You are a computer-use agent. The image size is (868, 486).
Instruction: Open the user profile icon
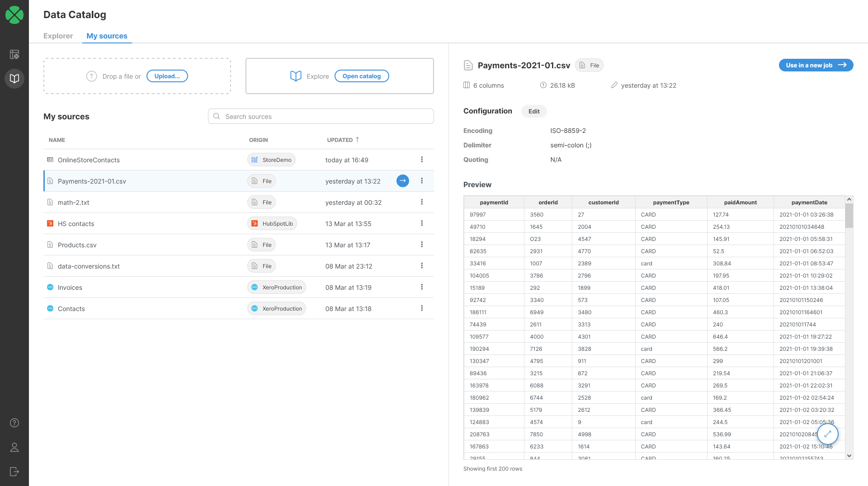coord(14,447)
